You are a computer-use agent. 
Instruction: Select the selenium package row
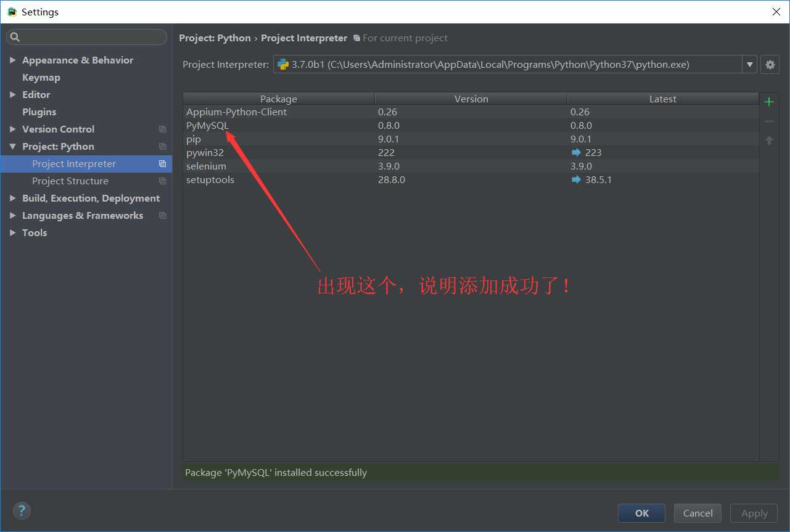point(471,166)
